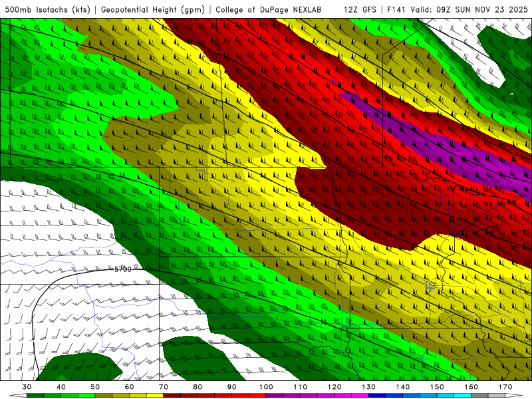Viewport: 532px width, 399px height.
Task: Click the '500mb Isotachs (kts)' title text
Action: [x=48, y=9]
